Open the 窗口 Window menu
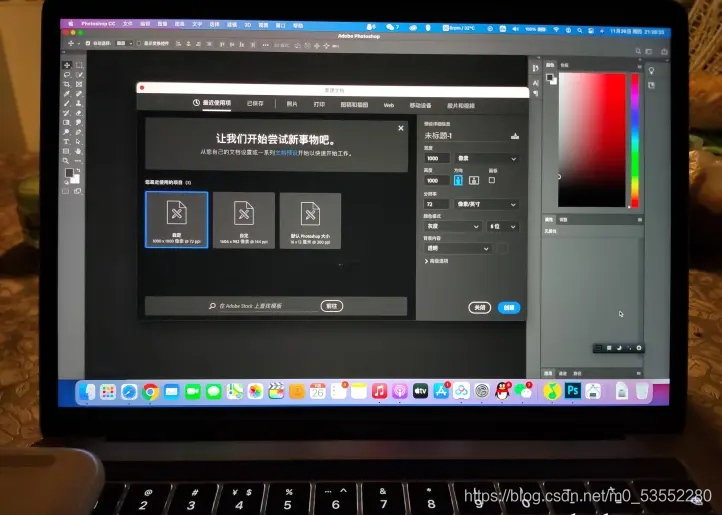The image size is (722, 515). pos(280,25)
